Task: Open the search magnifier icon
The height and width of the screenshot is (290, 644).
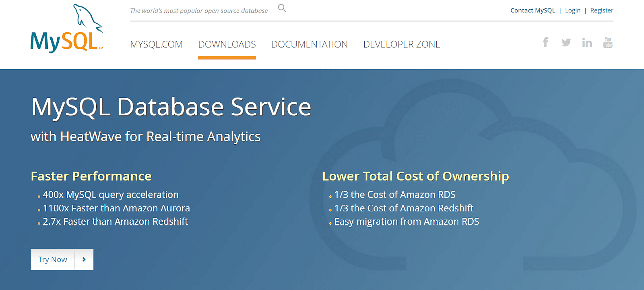Action: tap(282, 8)
